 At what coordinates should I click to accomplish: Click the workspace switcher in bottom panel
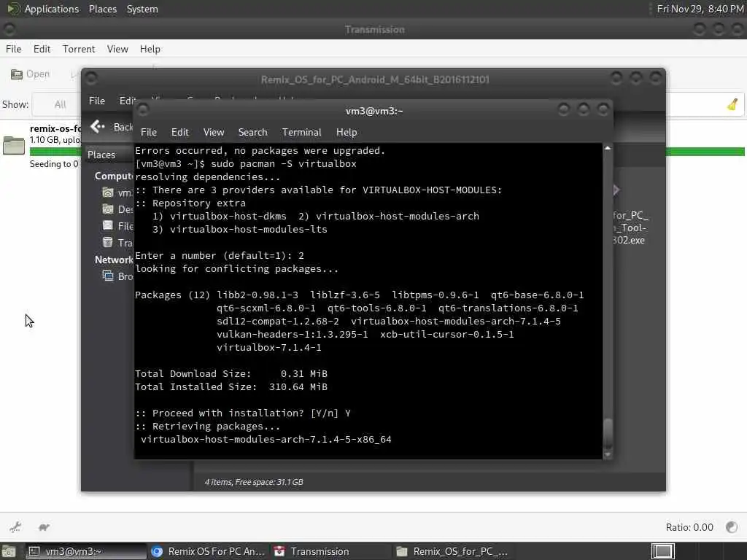click(x=662, y=551)
